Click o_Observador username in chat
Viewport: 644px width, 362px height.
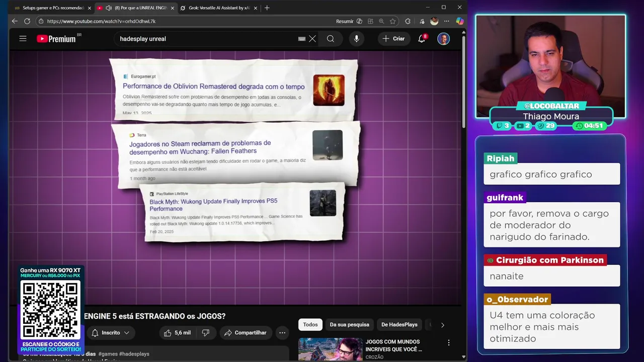pyautogui.click(x=517, y=299)
